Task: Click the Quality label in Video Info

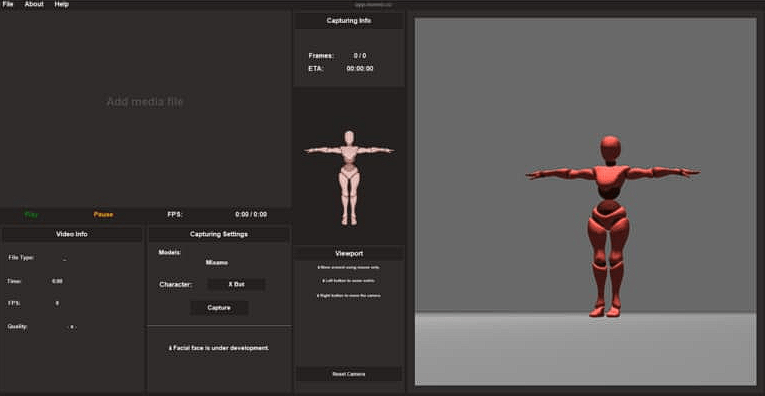Action: (18, 326)
